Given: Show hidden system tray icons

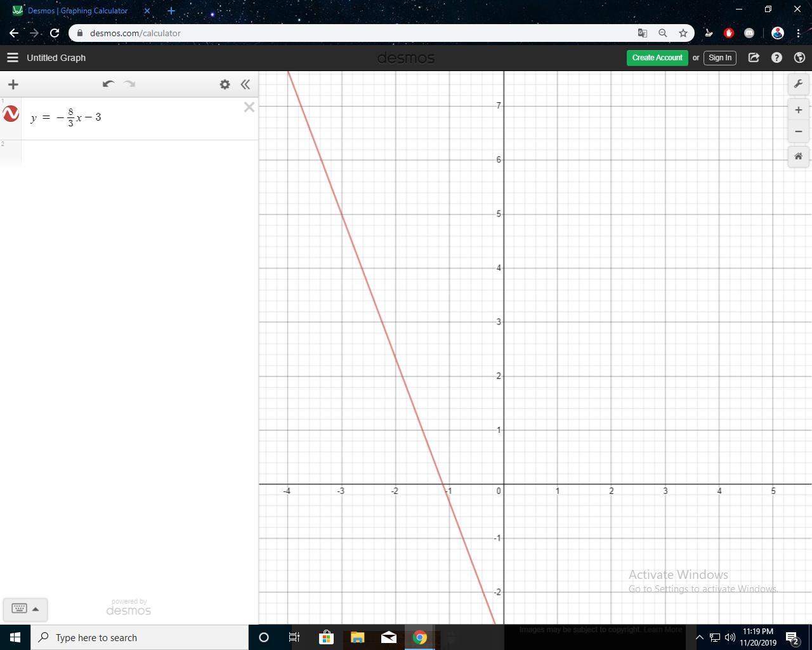Looking at the screenshot, I should [699, 637].
